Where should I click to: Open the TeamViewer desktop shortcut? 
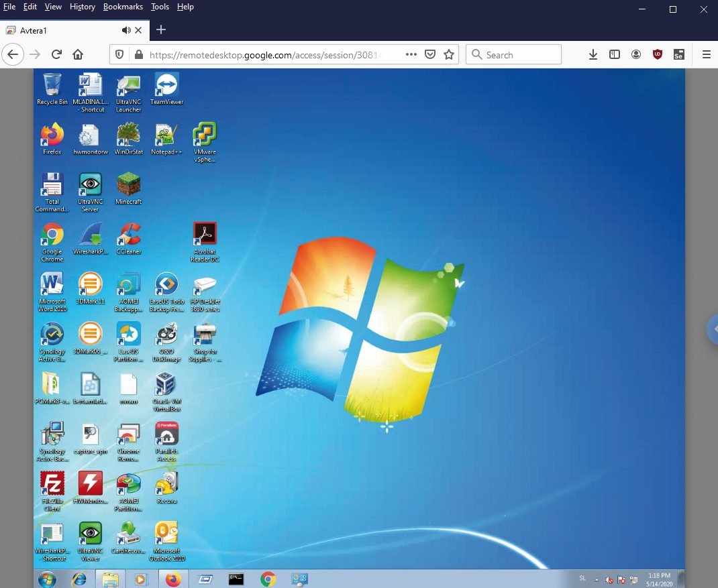pos(166,89)
